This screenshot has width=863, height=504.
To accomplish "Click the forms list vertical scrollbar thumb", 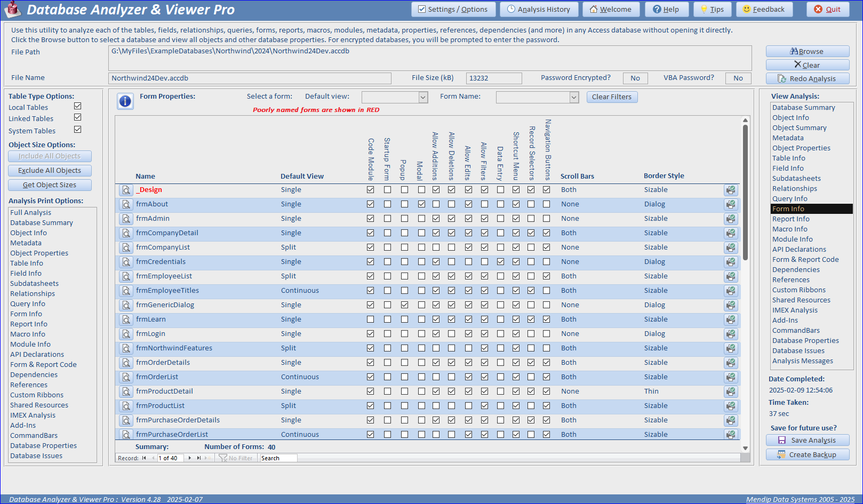I will [745, 192].
